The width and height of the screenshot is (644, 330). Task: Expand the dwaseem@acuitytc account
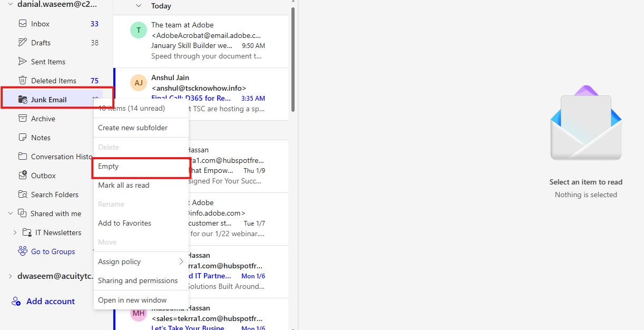point(10,276)
